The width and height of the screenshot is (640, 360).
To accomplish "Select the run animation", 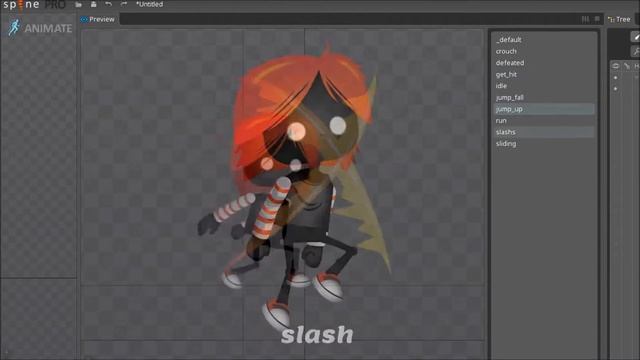I will tap(544, 120).
